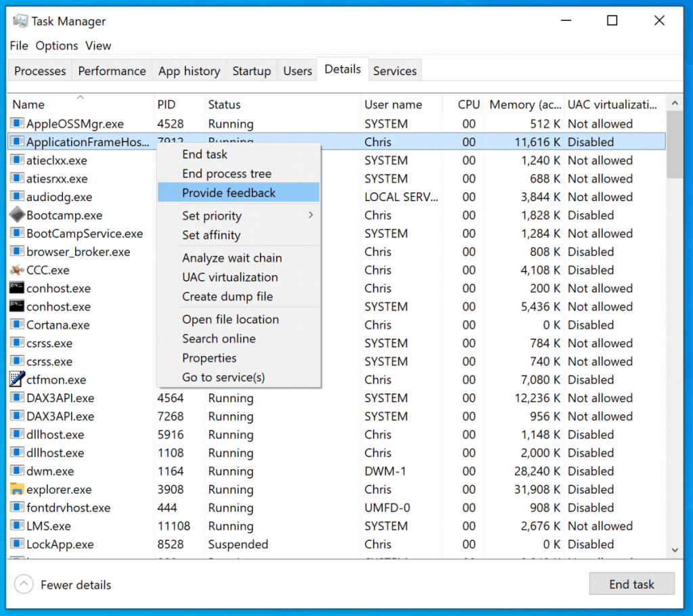This screenshot has height=616, width=693.
Task: Open the File menu
Action: click(19, 45)
